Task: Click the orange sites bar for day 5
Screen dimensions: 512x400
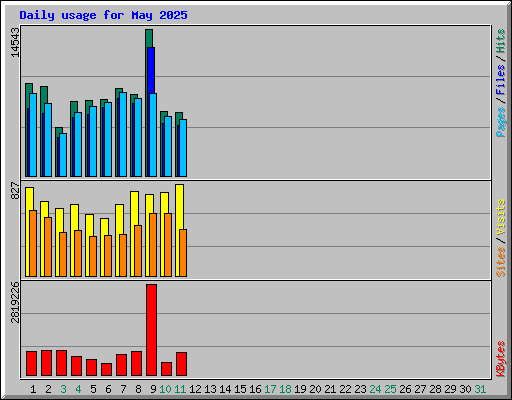Action: (93, 256)
